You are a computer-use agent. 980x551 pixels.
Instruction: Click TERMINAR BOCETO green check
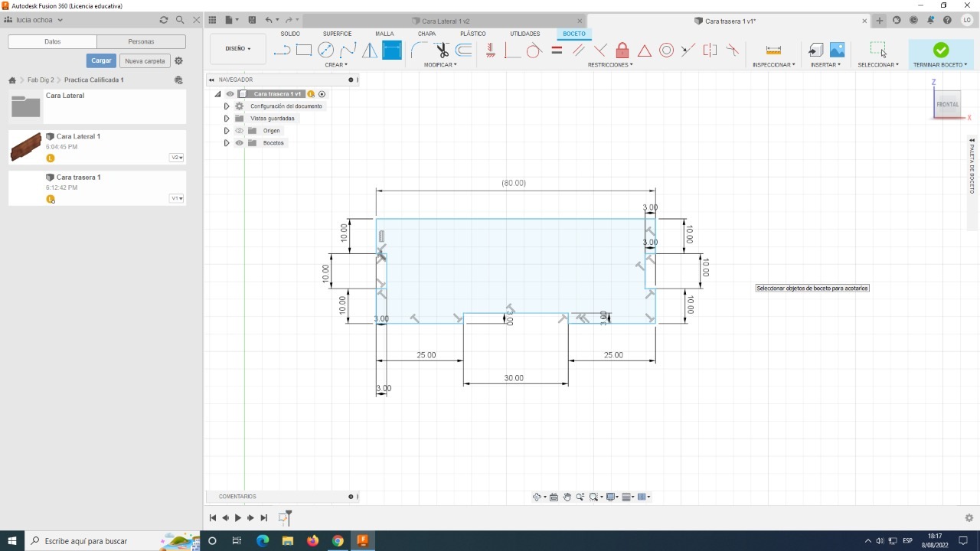(x=940, y=51)
